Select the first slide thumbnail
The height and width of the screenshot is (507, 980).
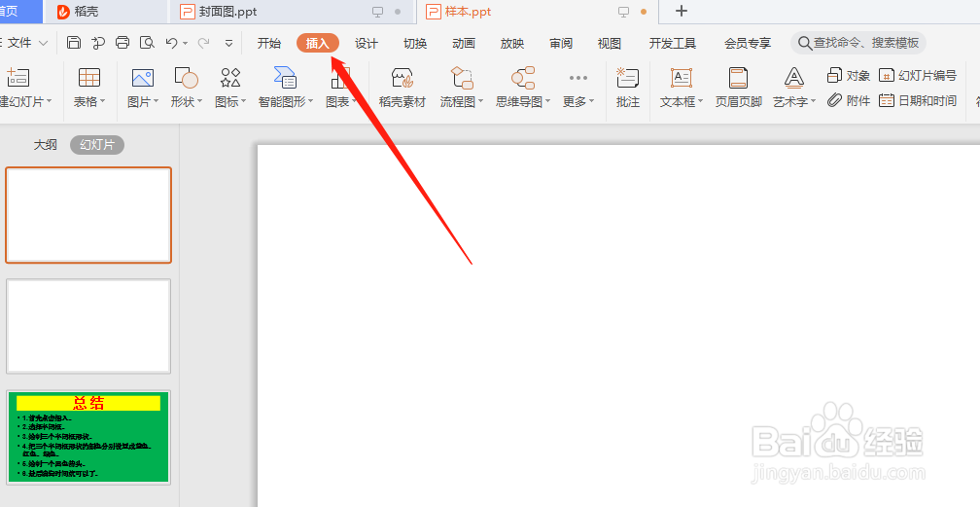click(88, 215)
